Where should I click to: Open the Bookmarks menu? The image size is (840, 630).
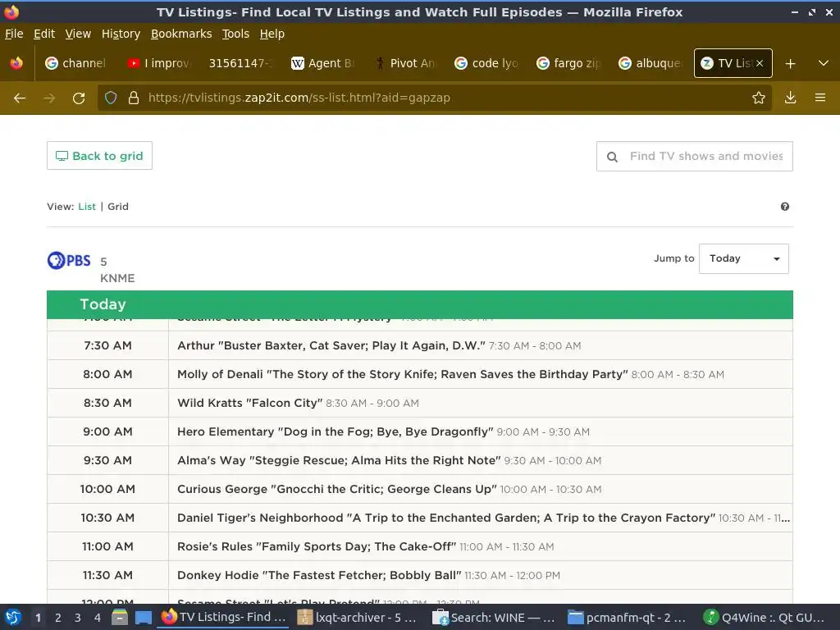pyautogui.click(x=181, y=34)
